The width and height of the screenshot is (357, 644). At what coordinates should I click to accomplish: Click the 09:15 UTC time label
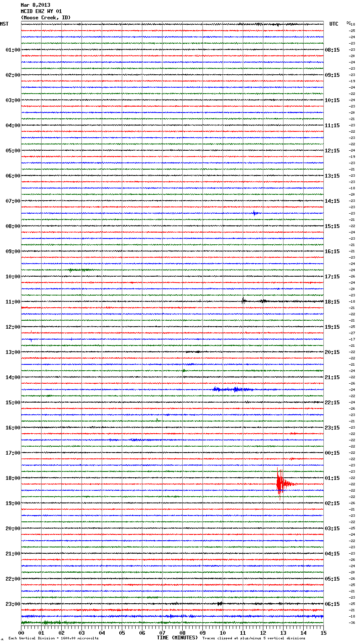(332, 75)
